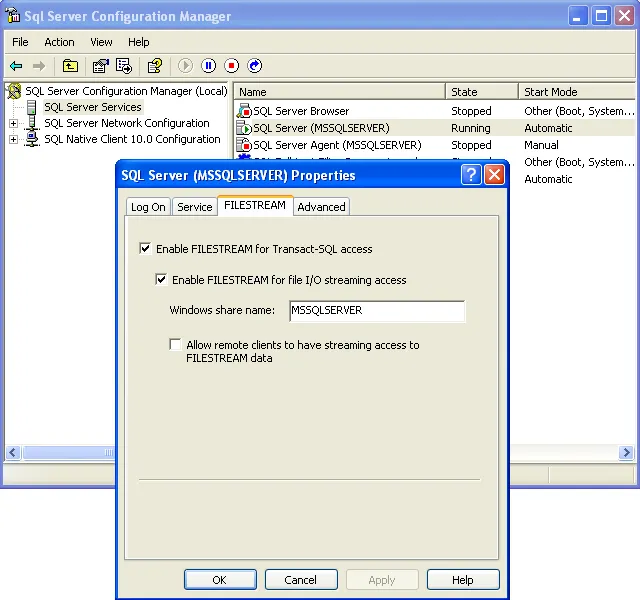
Task: Switch to the Advanced tab
Action: pyautogui.click(x=321, y=207)
